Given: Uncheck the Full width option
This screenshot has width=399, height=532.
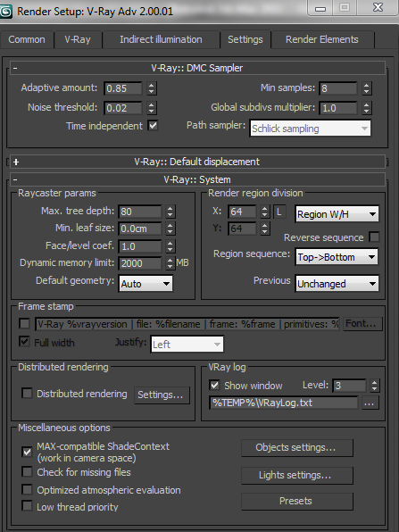Looking at the screenshot, I should click(x=24, y=341).
